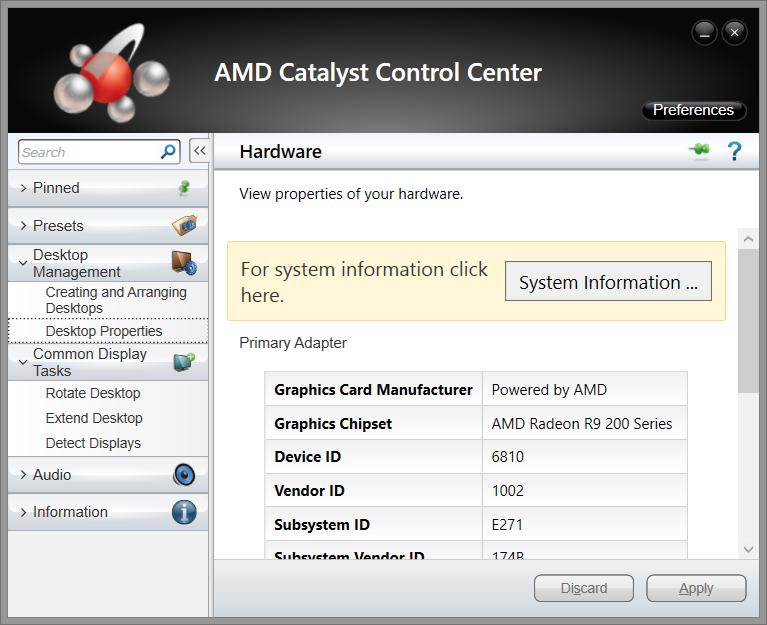The width and height of the screenshot is (767, 625).
Task: Open the Extend Desktop task
Action: (94, 418)
